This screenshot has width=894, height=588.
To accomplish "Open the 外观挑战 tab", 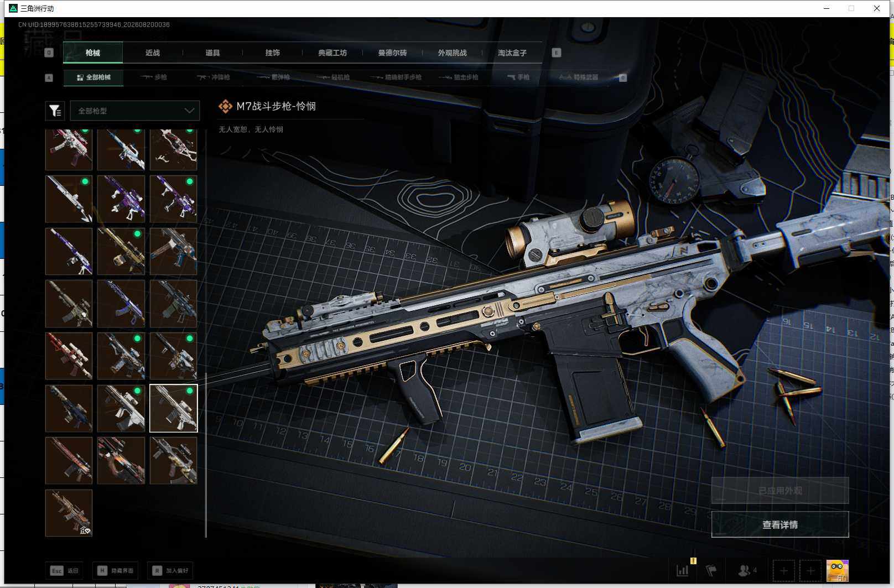I will pos(452,53).
